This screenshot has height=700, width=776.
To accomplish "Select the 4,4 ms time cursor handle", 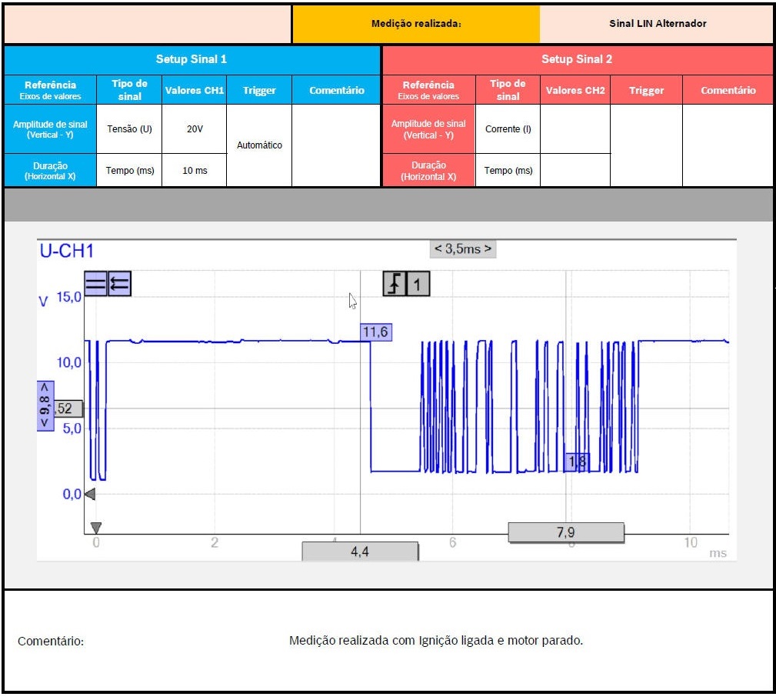I will click(x=360, y=552).
